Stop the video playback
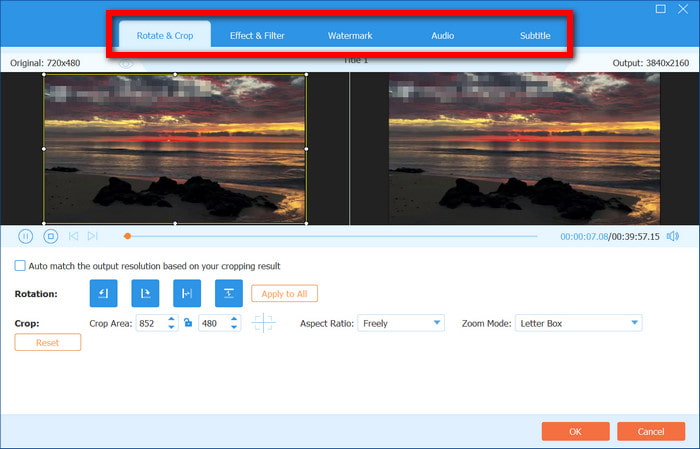Image resolution: width=700 pixels, height=449 pixels. [x=50, y=236]
